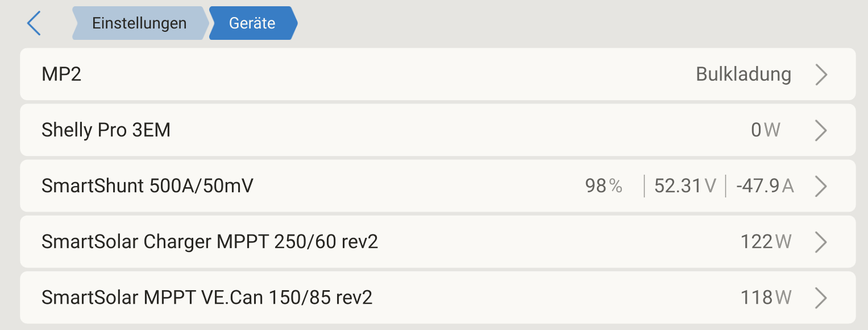Image resolution: width=868 pixels, height=330 pixels.
Task: Expand MP2 row chevron arrow
Action: pyautogui.click(x=821, y=75)
